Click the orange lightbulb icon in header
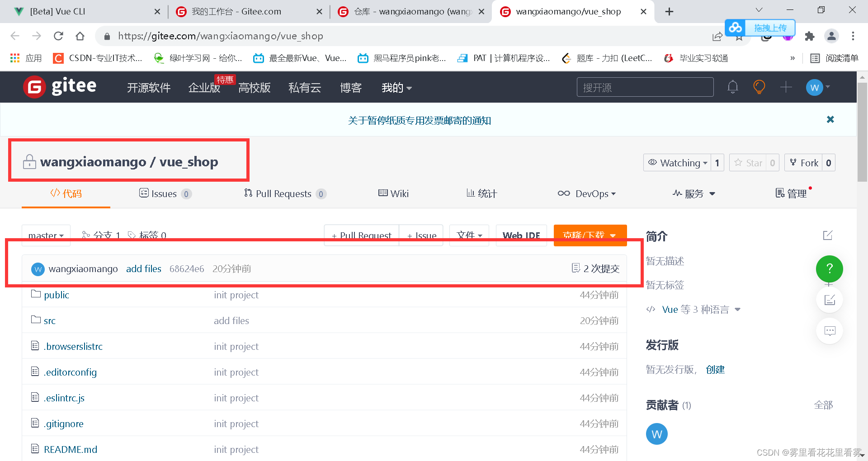The image size is (868, 461). [x=759, y=87]
